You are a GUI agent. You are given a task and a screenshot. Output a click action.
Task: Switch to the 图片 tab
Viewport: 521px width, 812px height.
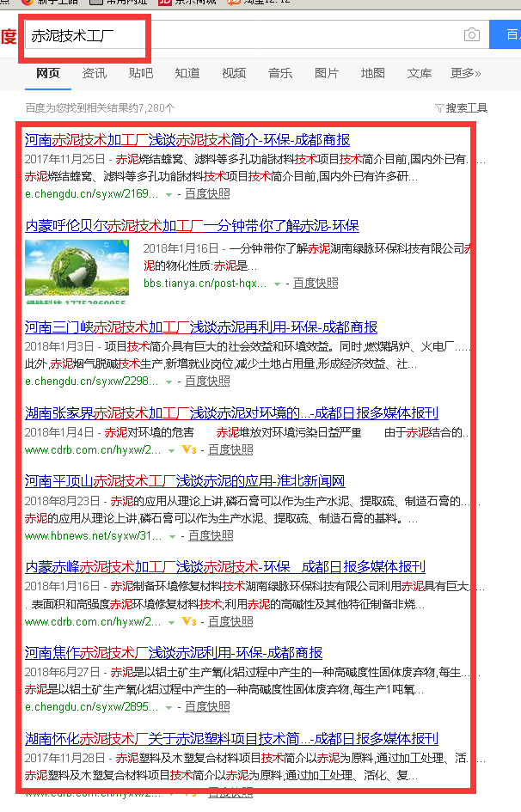(327, 73)
